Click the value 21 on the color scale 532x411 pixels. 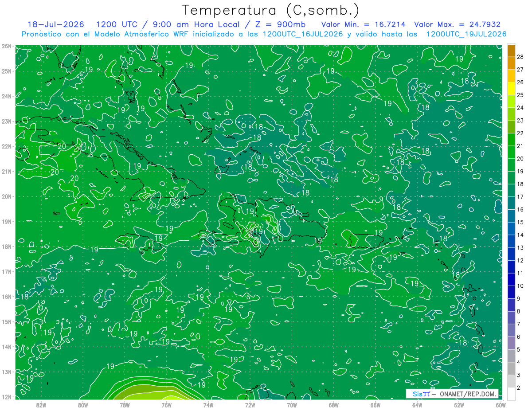point(520,145)
